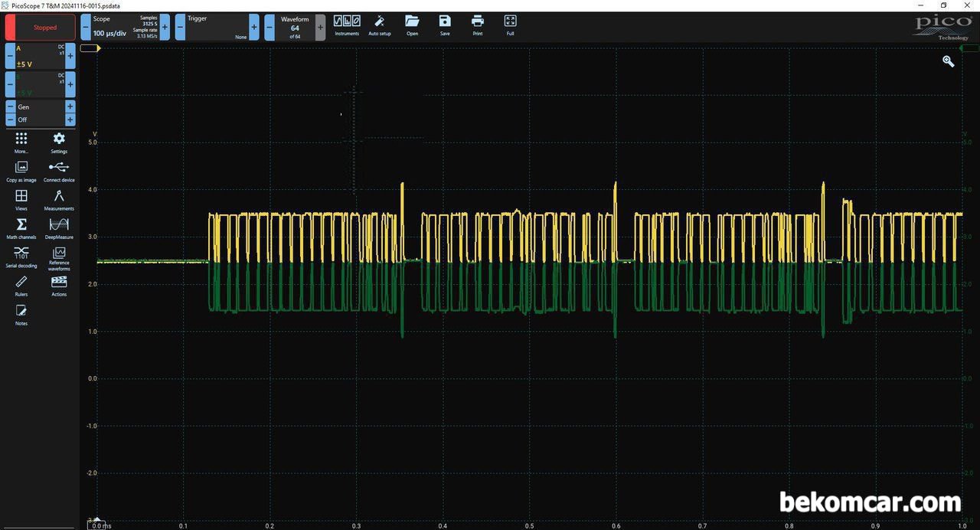Open the Scope 100 µs/div panel
The image size is (980, 530).
click(125, 27)
